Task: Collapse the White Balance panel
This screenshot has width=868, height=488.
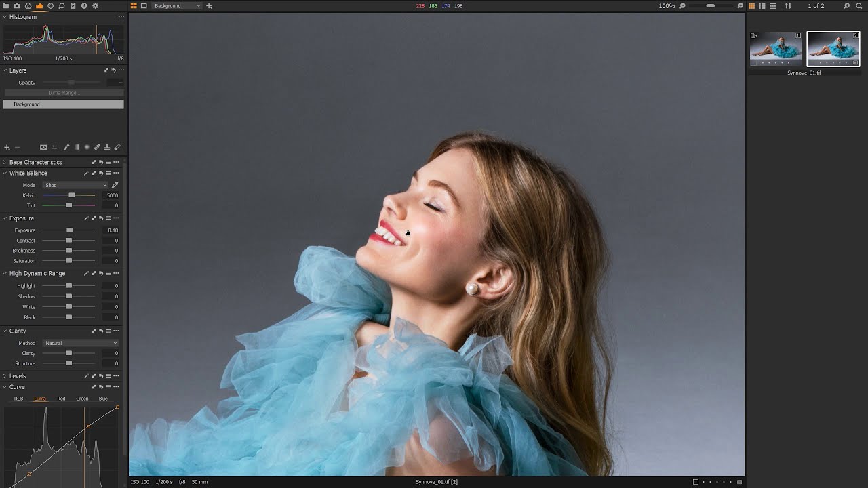Action: (x=4, y=174)
